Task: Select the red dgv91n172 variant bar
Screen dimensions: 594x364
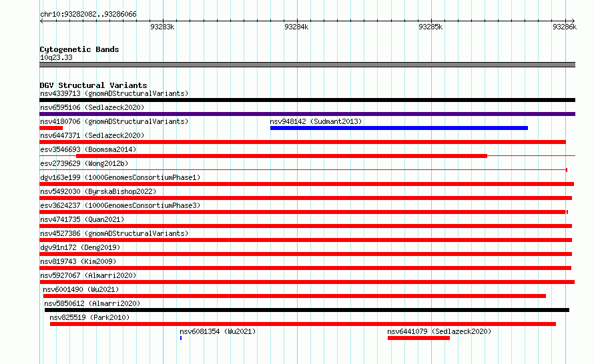Action: point(306,254)
